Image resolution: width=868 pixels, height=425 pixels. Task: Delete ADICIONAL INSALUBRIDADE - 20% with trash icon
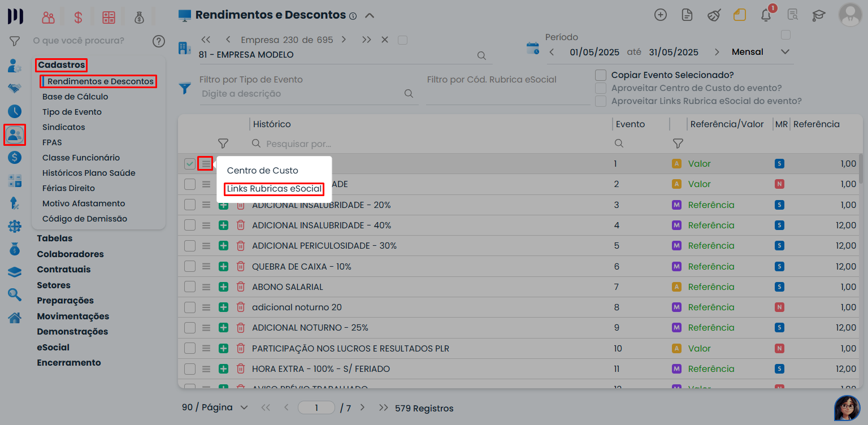coord(240,205)
